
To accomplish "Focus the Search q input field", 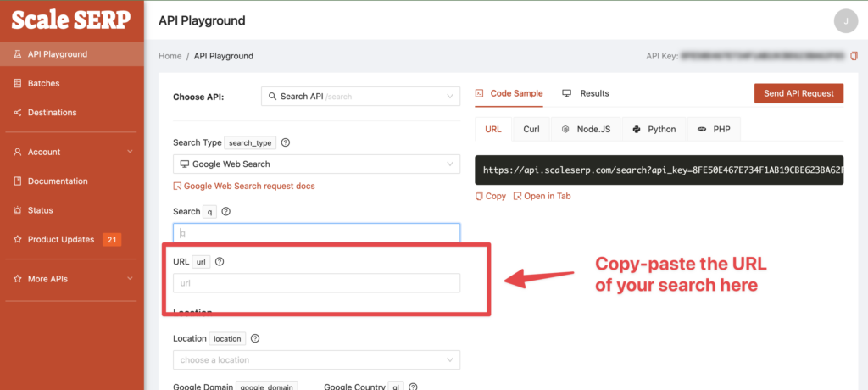I will [317, 233].
